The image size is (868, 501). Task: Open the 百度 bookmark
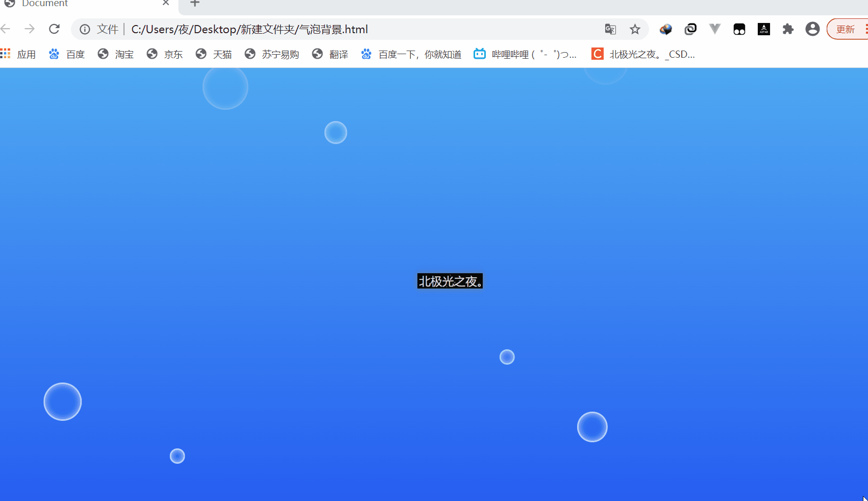coord(67,54)
